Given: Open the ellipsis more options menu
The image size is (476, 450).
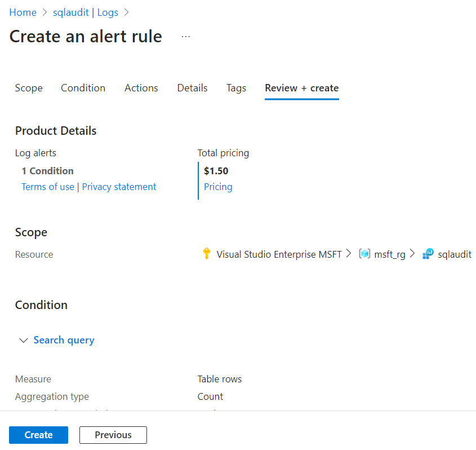Looking at the screenshot, I should click(x=185, y=37).
